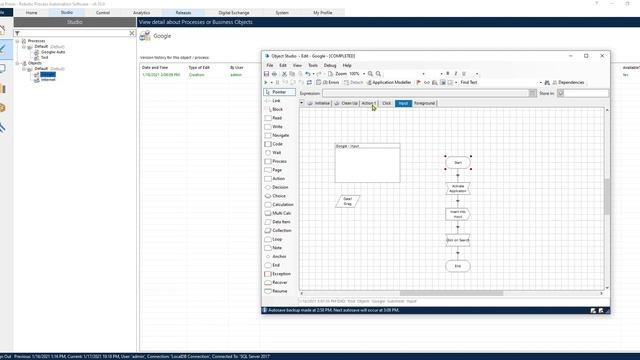Choose the Anchor stage tool
The height and width of the screenshot is (360, 640).
click(276, 256)
